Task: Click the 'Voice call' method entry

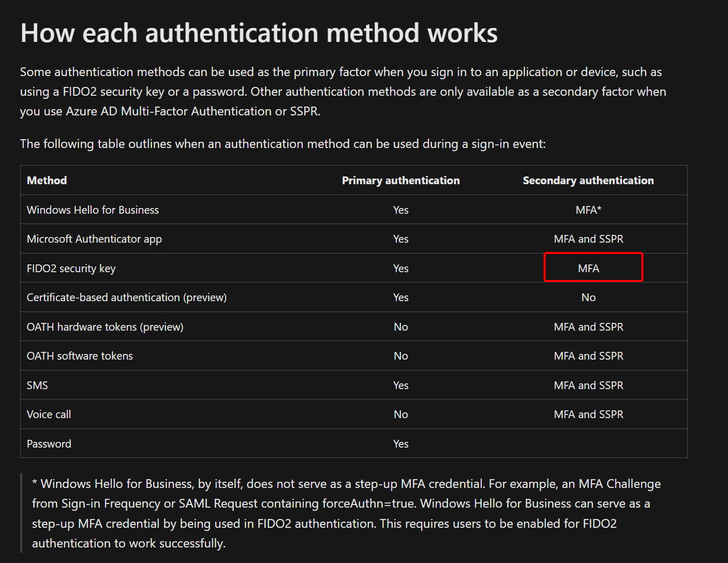Action: click(49, 414)
